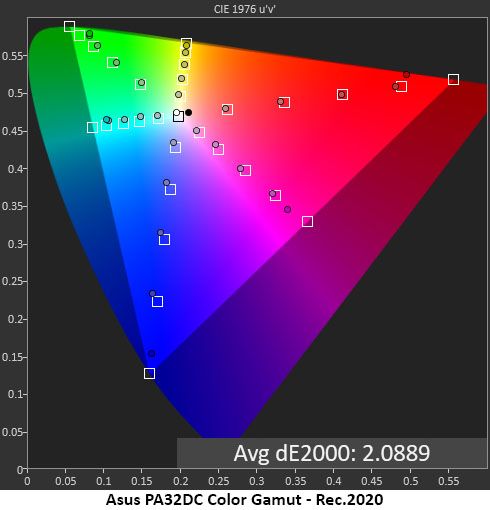490x510 pixels.
Task: Click the measured red circle above the gamut line
Action: [406, 74]
